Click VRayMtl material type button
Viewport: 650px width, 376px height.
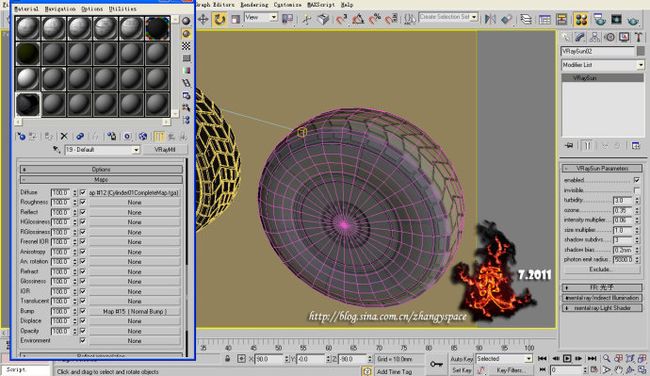pos(165,150)
